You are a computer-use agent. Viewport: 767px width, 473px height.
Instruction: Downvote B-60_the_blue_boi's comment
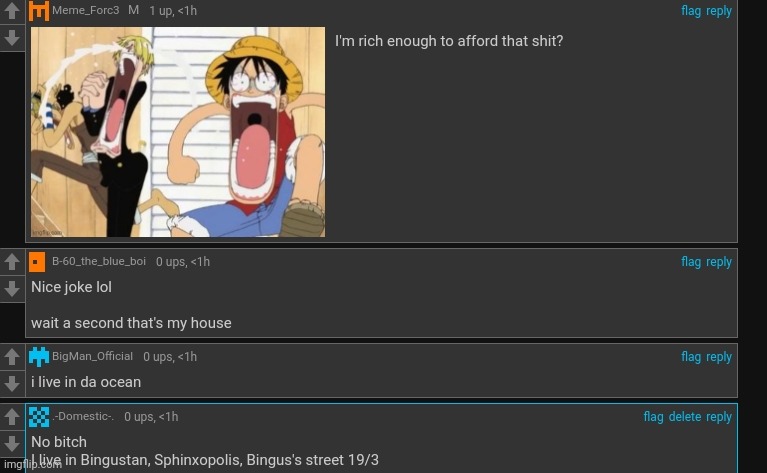pos(11,288)
